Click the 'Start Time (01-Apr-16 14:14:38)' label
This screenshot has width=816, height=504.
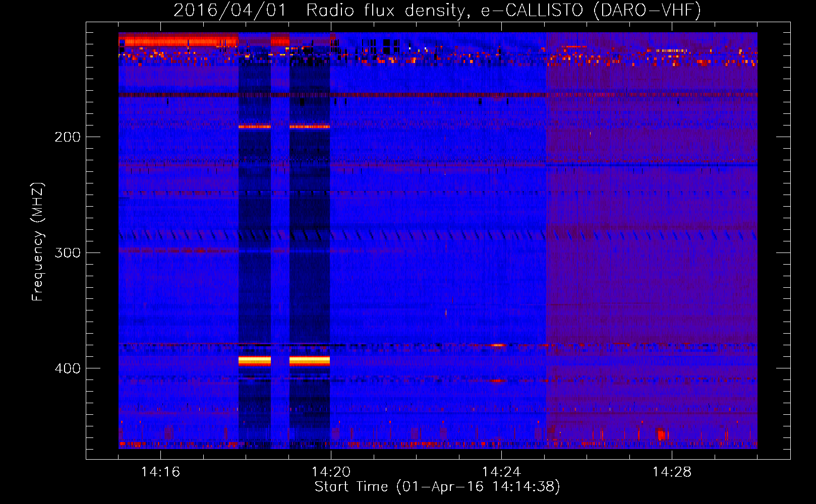[437, 487]
